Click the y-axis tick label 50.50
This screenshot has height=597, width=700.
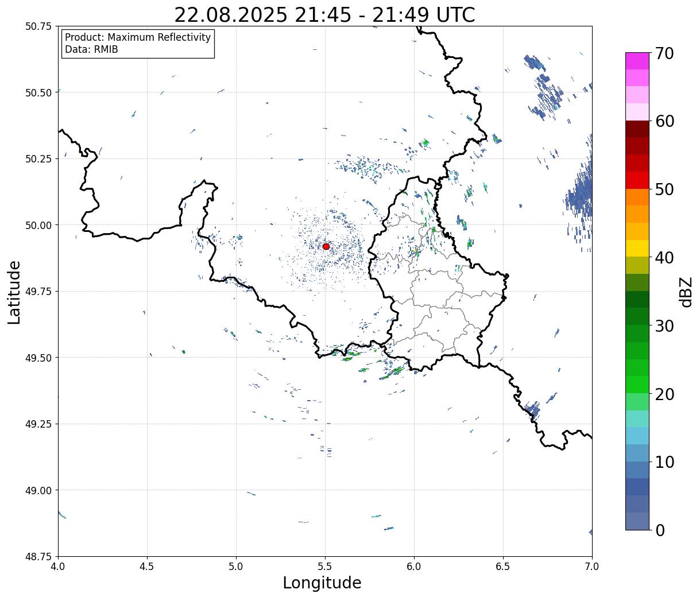[38, 92]
